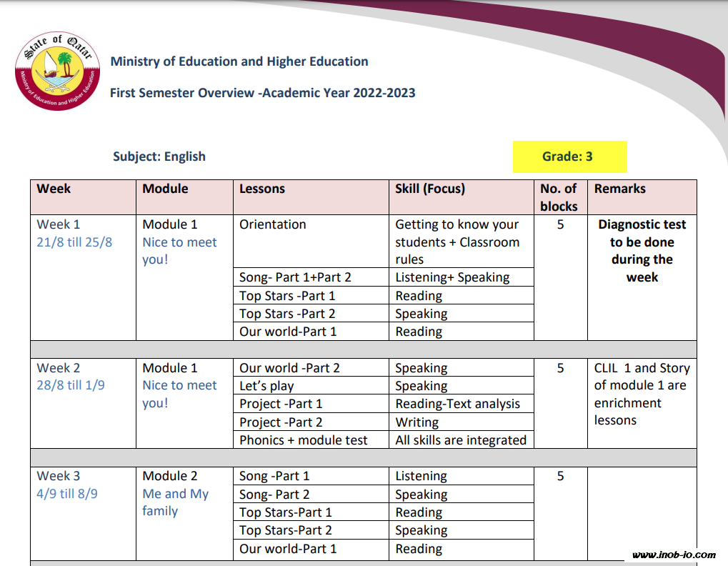Select the No. of blocks column header
728x566 pixels.
point(559,197)
